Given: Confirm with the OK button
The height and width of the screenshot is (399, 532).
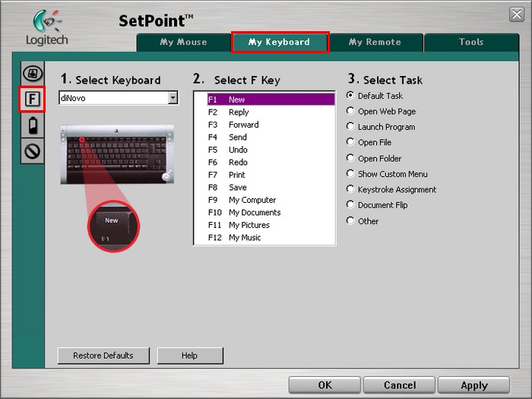Looking at the screenshot, I should coord(325,385).
